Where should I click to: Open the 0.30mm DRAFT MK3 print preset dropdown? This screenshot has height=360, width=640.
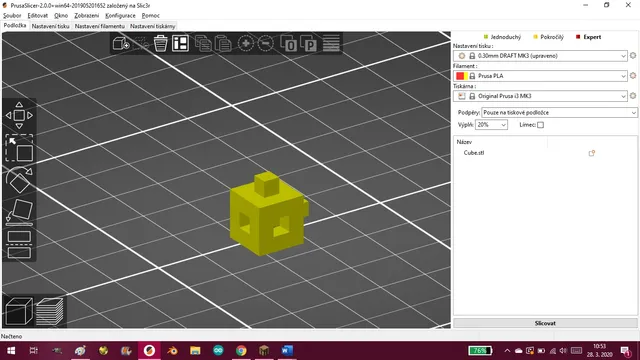coord(540,56)
